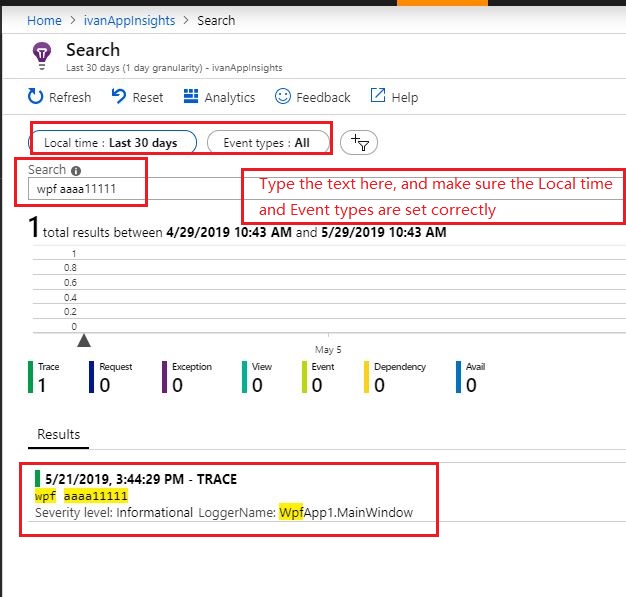Screen dimensions: 626x597
Task: Click the Last 30 days granularity subtitle
Action: (x=174, y=68)
